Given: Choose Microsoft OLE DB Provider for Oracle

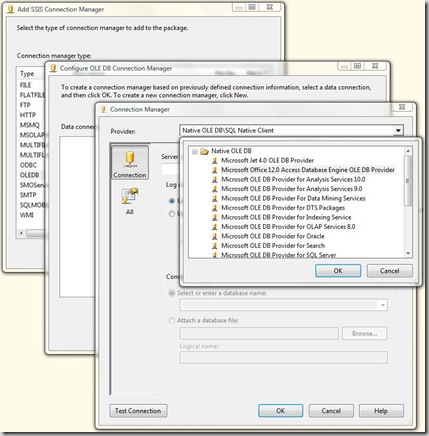Looking at the screenshot, I should tap(273, 236).
